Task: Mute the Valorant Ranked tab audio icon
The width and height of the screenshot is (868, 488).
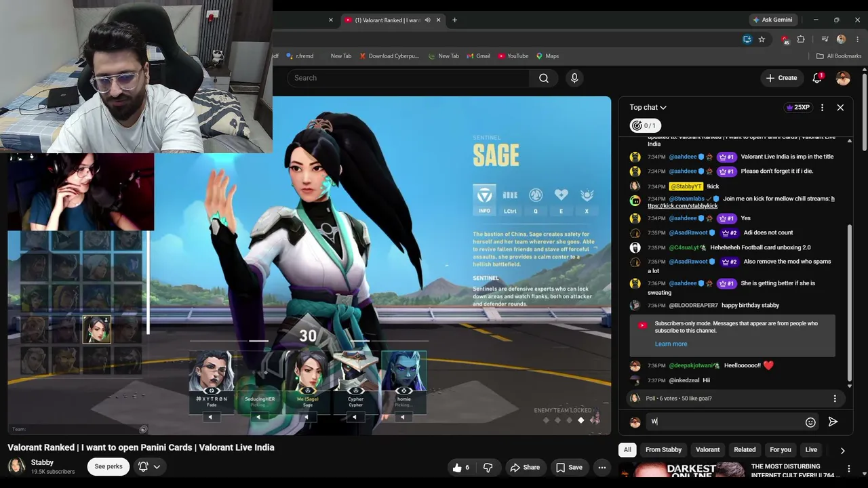Action: tap(427, 20)
